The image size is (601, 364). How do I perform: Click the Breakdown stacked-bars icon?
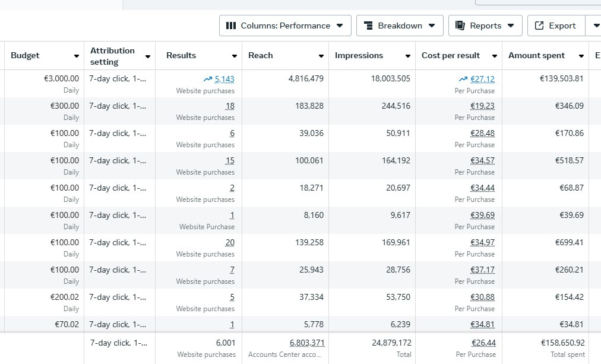click(368, 26)
